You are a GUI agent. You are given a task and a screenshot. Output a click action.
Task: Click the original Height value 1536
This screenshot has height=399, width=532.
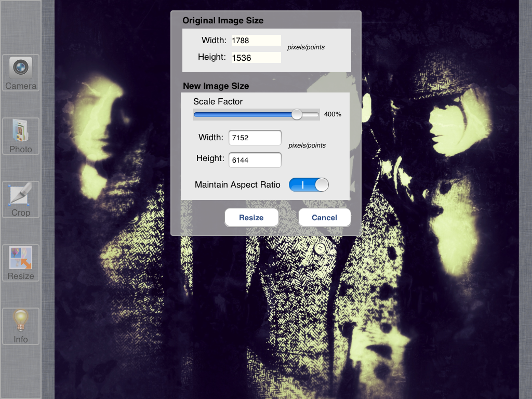point(256,58)
